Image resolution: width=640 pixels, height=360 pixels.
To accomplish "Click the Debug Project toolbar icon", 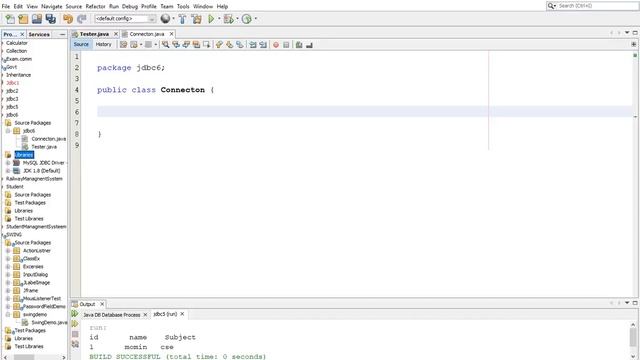I will coord(229,19).
